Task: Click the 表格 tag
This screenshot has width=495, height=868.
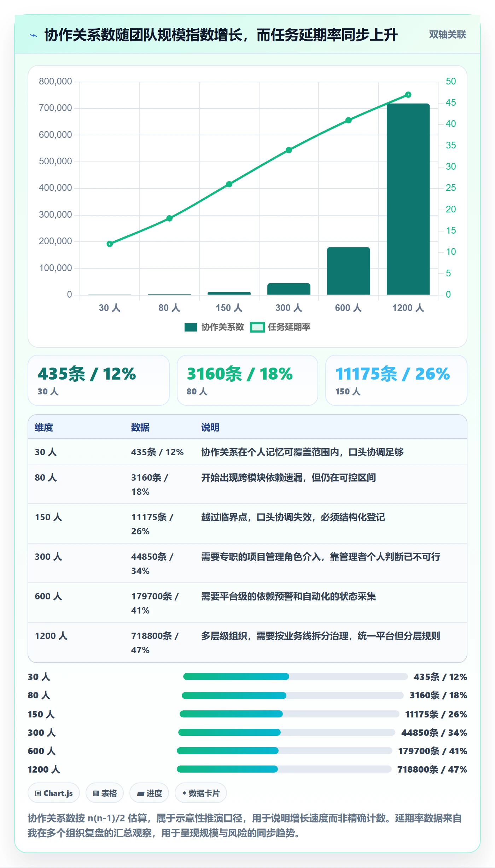Action: point(105,793)
